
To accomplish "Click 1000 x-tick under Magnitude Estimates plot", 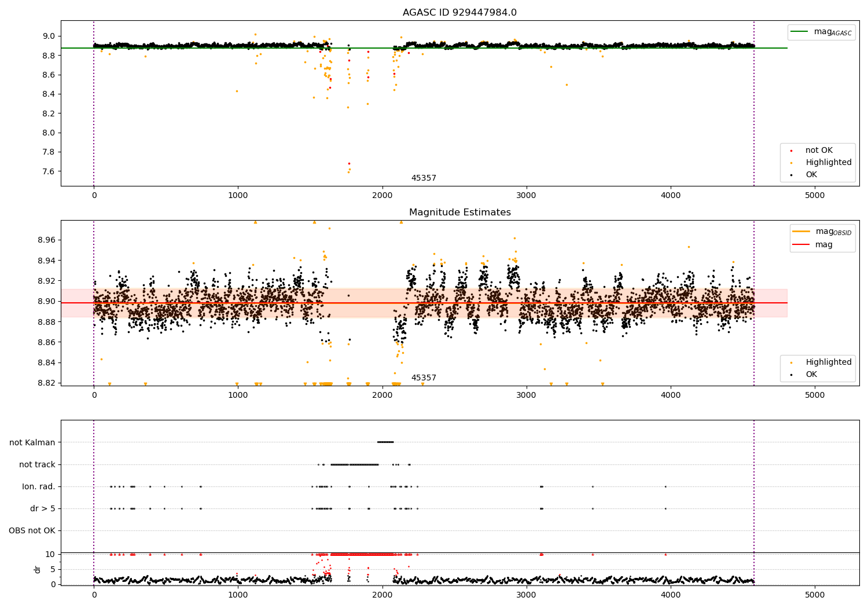I will pyautogui.click(x=238, y=395).
